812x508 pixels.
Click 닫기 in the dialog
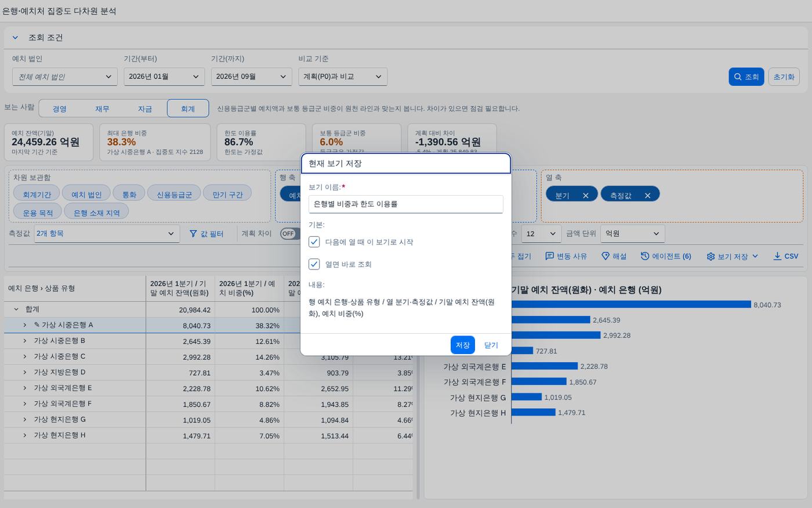click(x=491, y=345)
